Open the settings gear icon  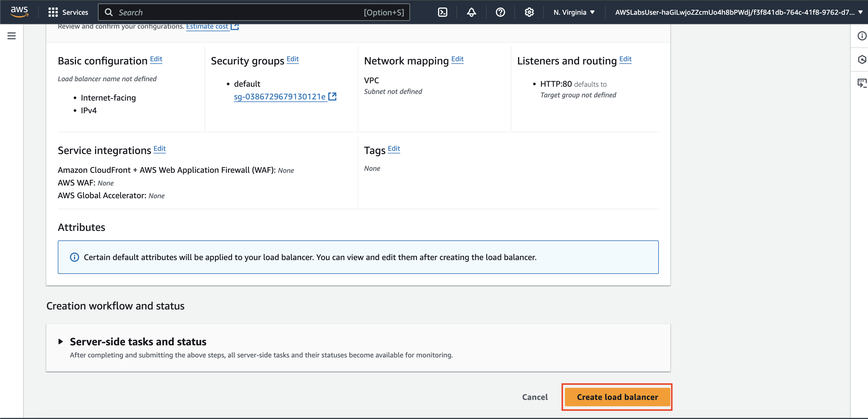pos(529,12)
